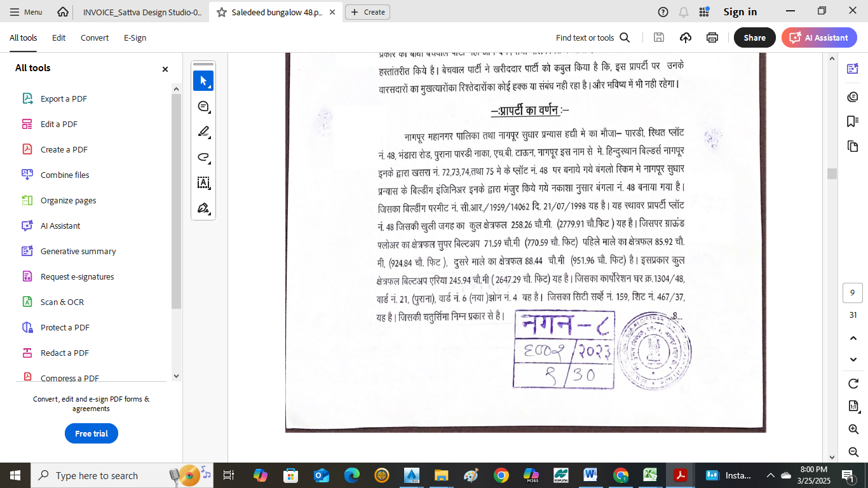This screenshot has width=868, height=488.
Task: Star the Saledeed bungalow document
Action: (222, 12)
